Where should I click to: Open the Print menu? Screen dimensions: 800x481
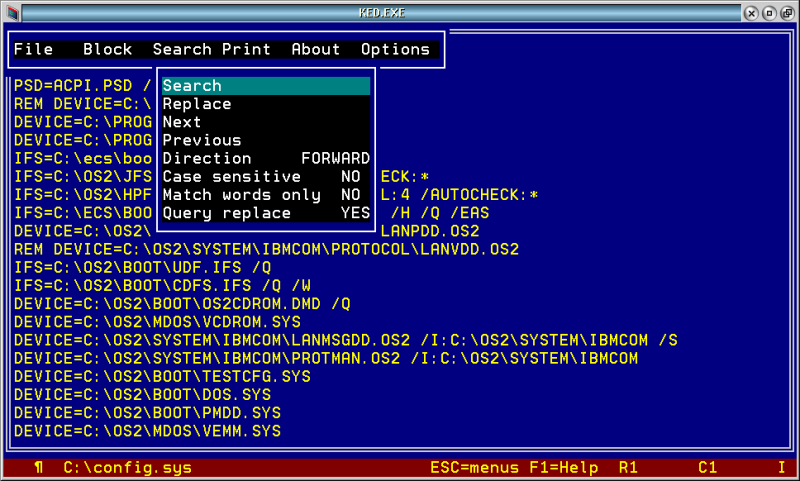[x=246, y=49]
